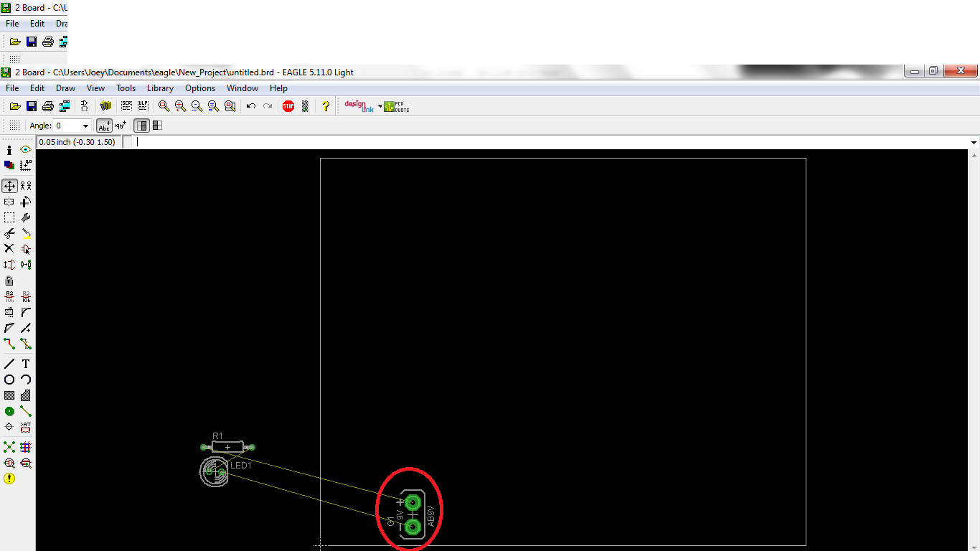Screen dimensions: 980x551
Task: Select the Signal tool
Action: click(x=26, y=411)
